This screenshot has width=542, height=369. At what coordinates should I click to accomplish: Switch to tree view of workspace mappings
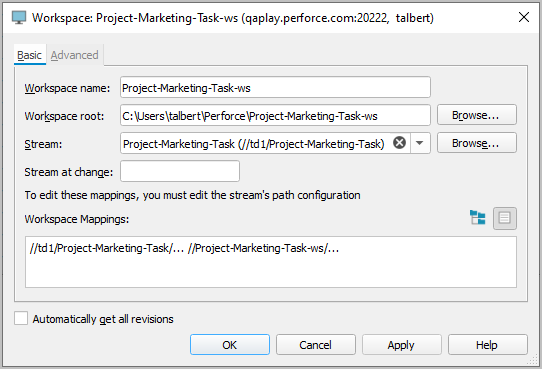(x=477, y=218)
